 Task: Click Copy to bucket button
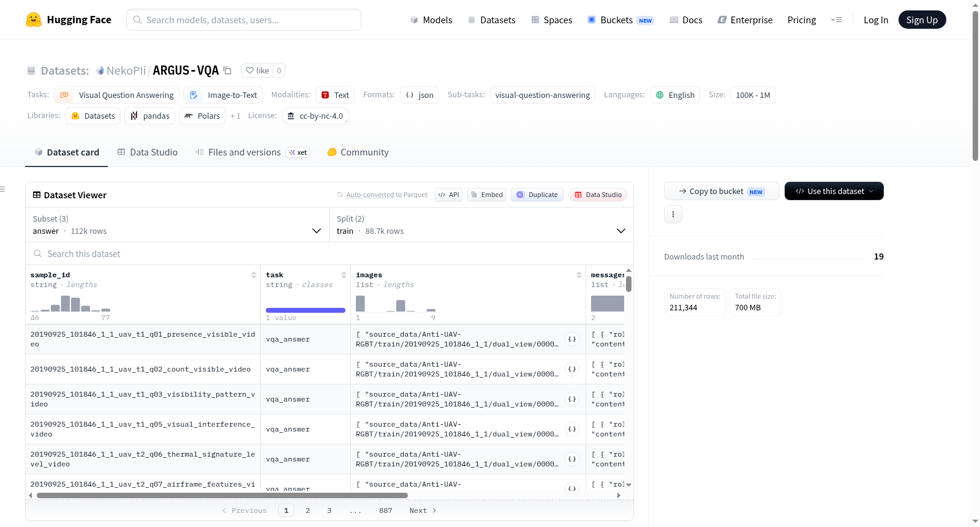coord(722,191)
